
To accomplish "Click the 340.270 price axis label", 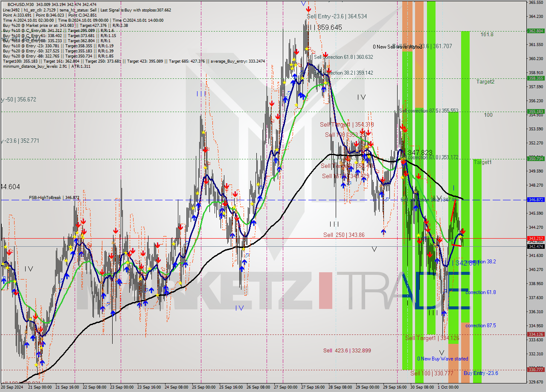I will point(536,269).
